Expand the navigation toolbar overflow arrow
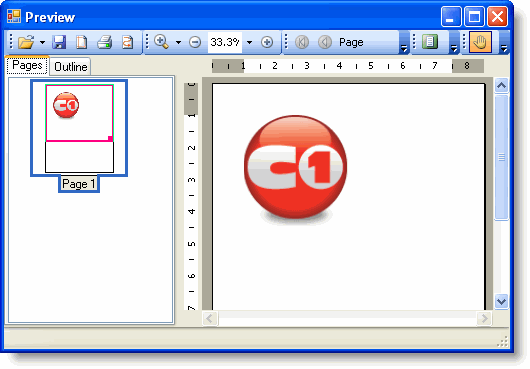The height and width of the screenshot is (369, 530). 404,49
